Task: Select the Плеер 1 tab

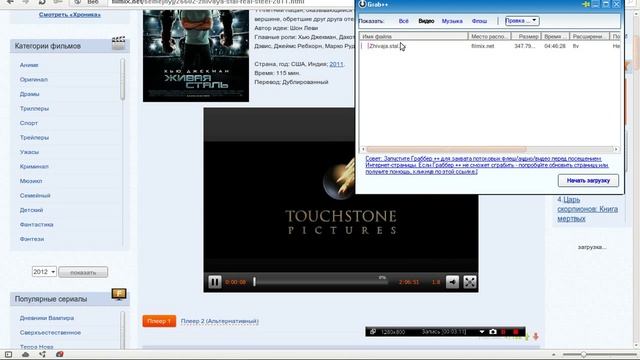Action: point(159,321)
